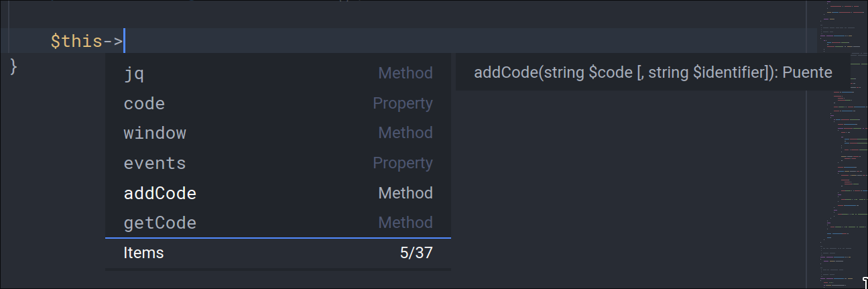Click the "Property" type label beside code
Image resolution: width=868 pixels, height=289 pixels.
[402, 104]
